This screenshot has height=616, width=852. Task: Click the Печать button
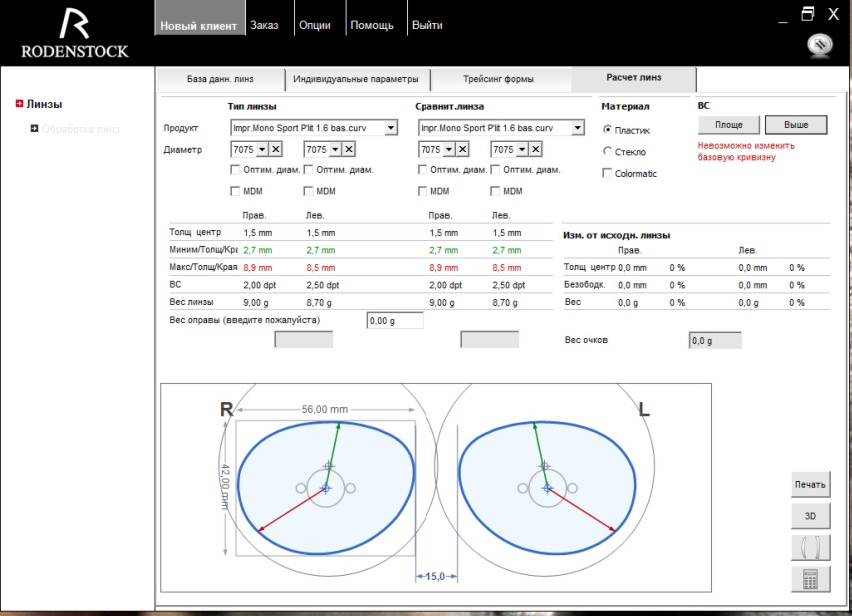pyautogui.click(x=810, y=484)
